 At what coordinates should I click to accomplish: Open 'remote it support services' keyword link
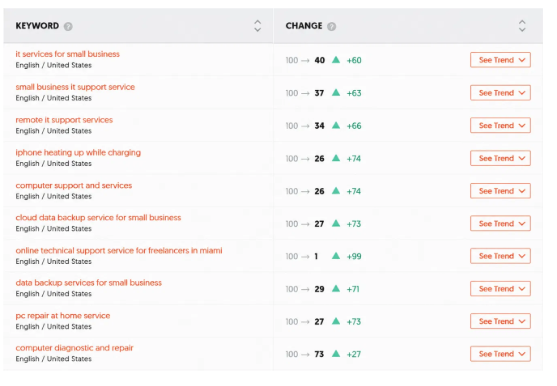tap(64, 120)
